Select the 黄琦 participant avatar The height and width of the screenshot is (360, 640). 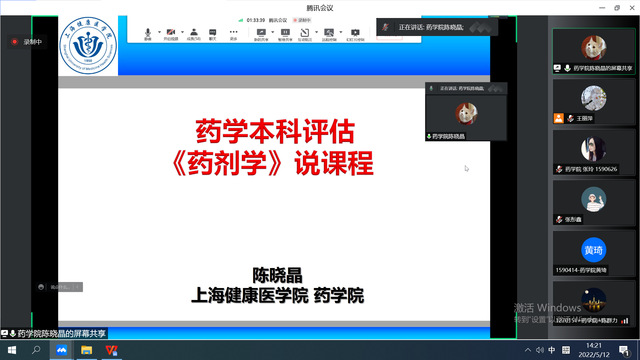[x=593, y=250]
